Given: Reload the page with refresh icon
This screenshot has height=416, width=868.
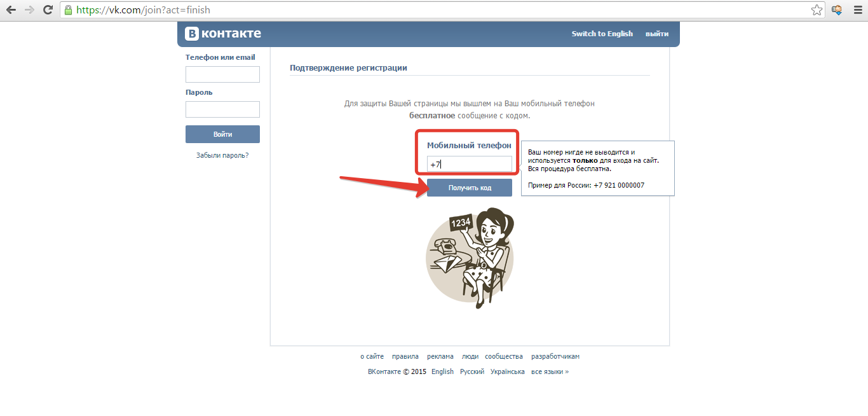Looking at the screenshot, I should pos(48,10).
